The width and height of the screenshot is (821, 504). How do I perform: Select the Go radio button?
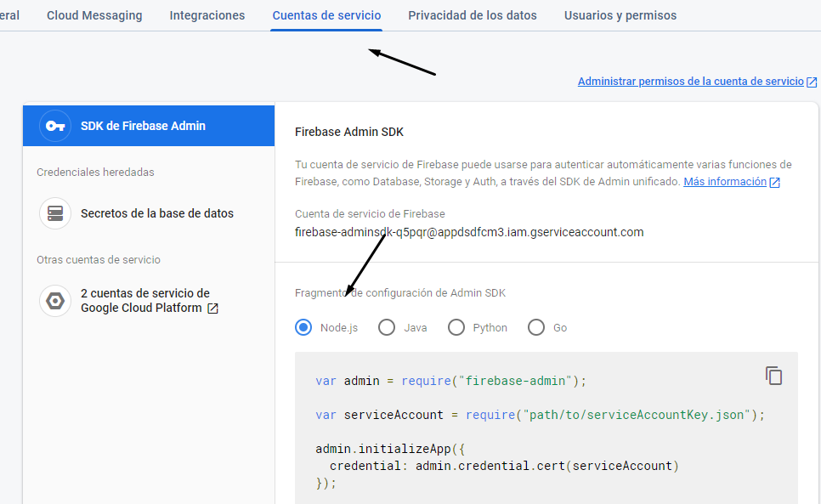[536, 327]
